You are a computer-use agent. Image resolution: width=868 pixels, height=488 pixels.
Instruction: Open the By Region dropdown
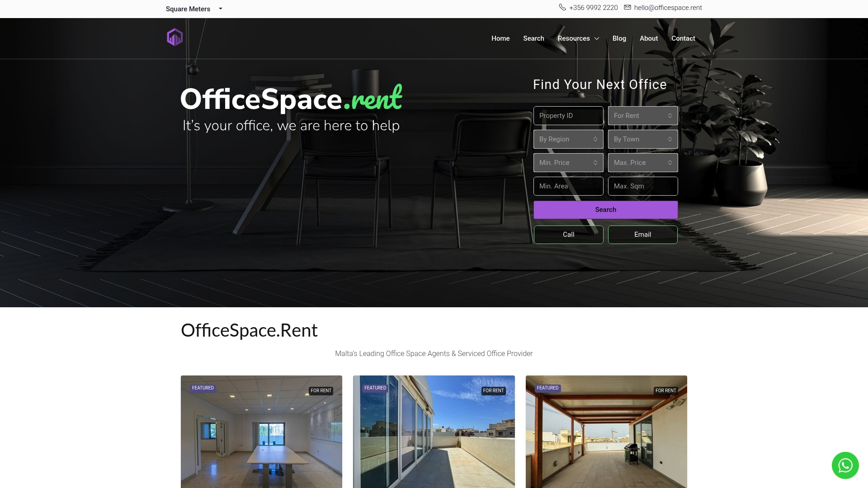pyautogui.click(x=568, y=139)
